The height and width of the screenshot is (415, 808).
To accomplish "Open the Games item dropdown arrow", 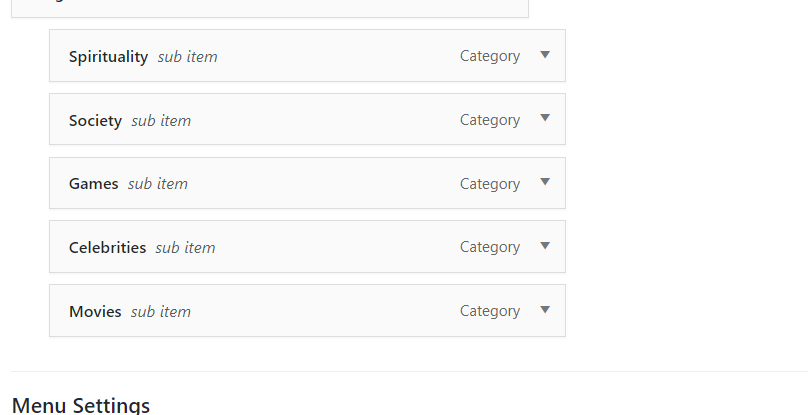I will click(545, 182).
